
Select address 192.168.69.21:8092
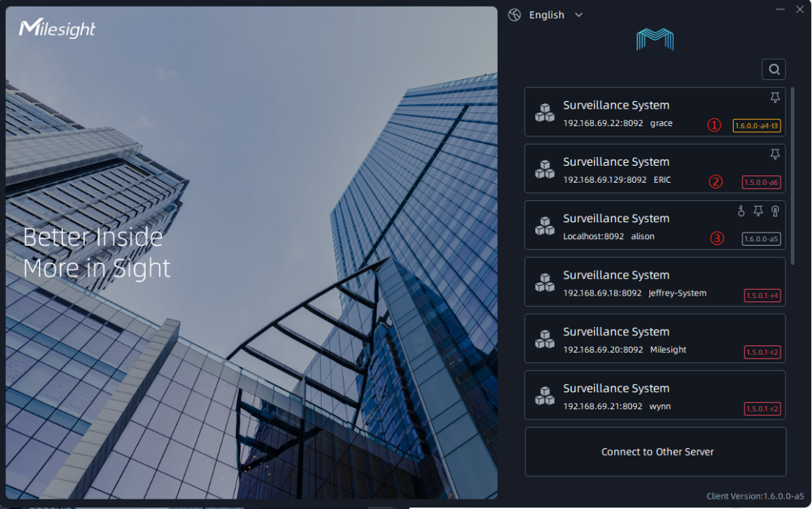point(603,406)
